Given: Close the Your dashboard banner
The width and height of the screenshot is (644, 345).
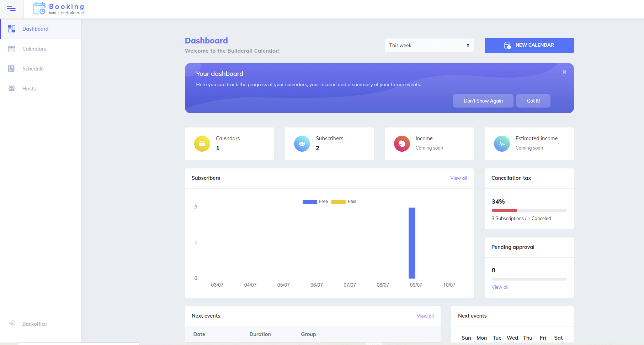Looking at the screenshot, I should point(564,72).
